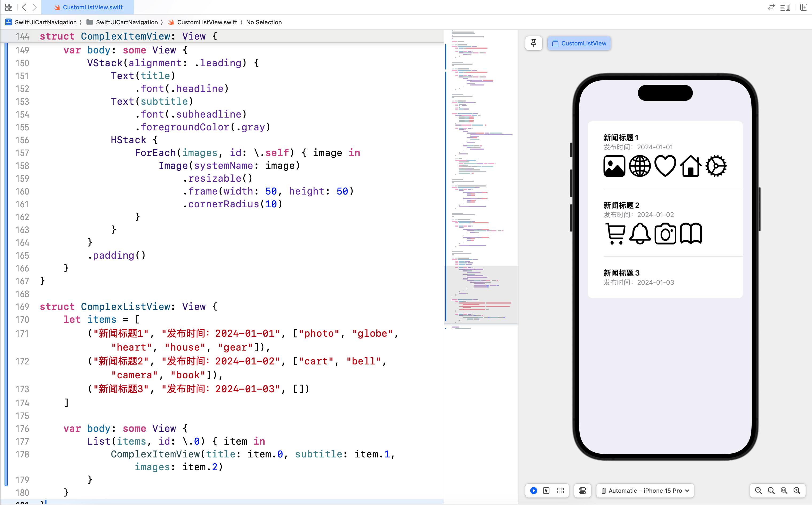The image size is (812, 505).
Task: Click line number 169 in gutter
Action: pyautogui.click(x=22, y=307)
